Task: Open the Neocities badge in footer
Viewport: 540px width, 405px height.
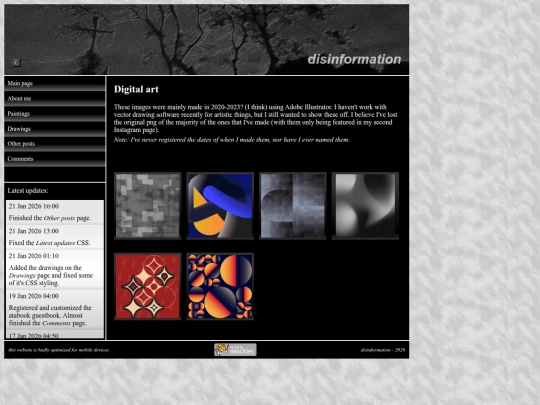Action: click(235, 350)
